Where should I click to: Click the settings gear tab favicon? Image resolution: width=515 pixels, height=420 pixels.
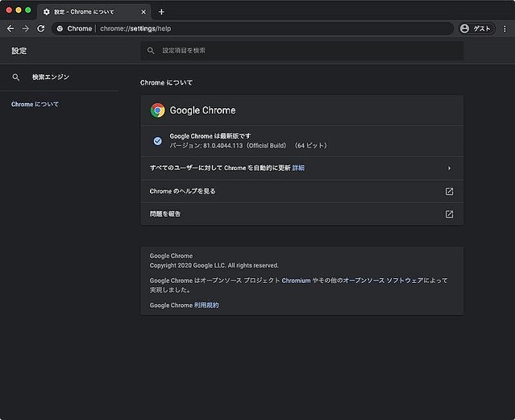(47, 12)
